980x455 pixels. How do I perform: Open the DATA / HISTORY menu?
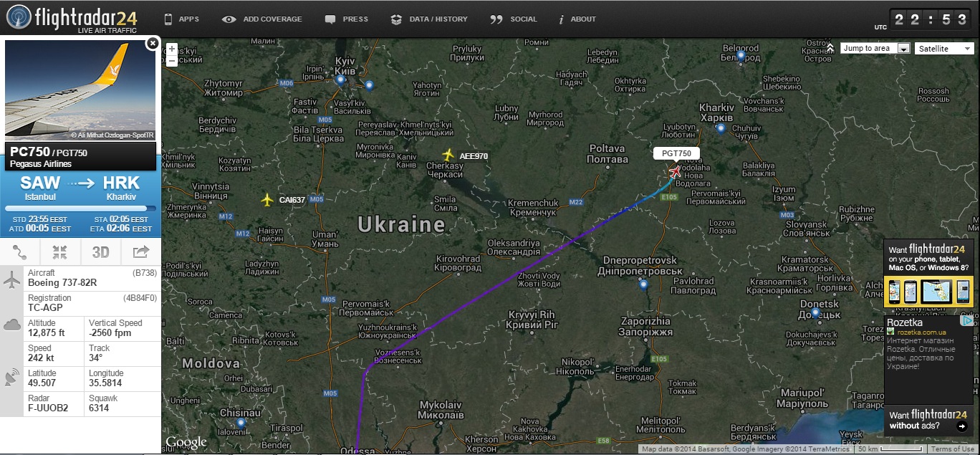click(429, 19)
